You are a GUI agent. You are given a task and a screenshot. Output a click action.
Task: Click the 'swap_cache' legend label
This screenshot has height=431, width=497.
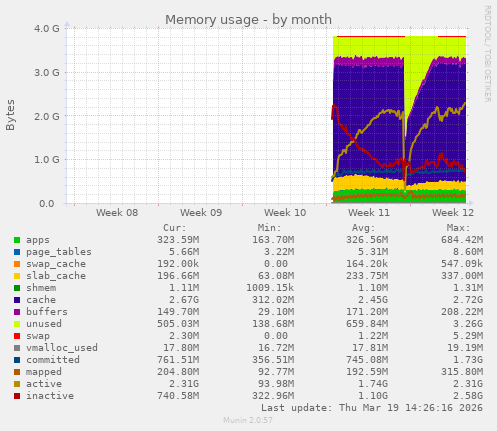click(56, 264)
